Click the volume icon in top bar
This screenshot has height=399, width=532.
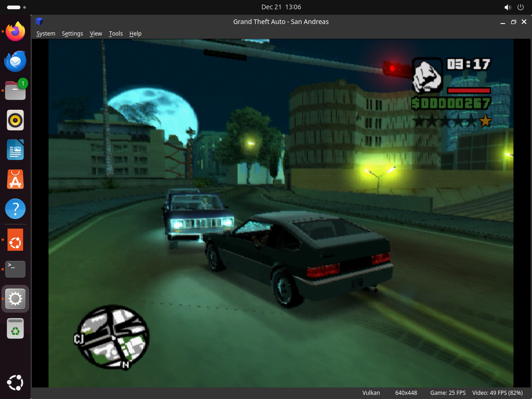click(508, 7)
